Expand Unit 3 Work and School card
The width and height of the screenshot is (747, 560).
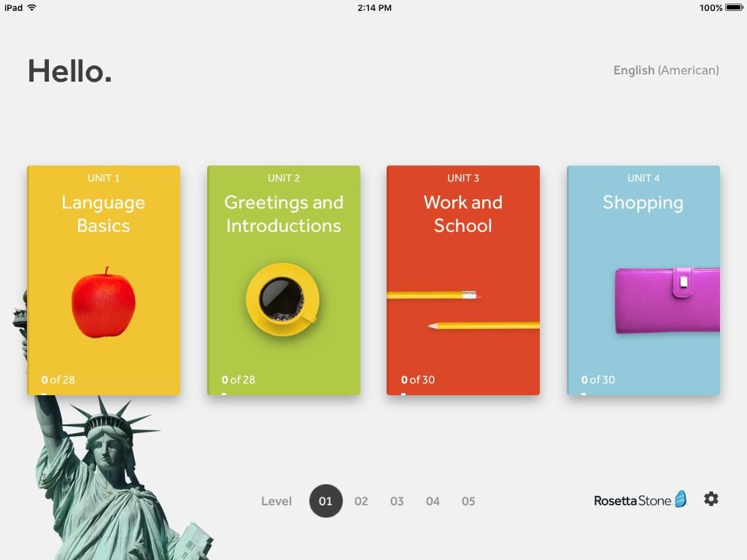click(463, 214)
